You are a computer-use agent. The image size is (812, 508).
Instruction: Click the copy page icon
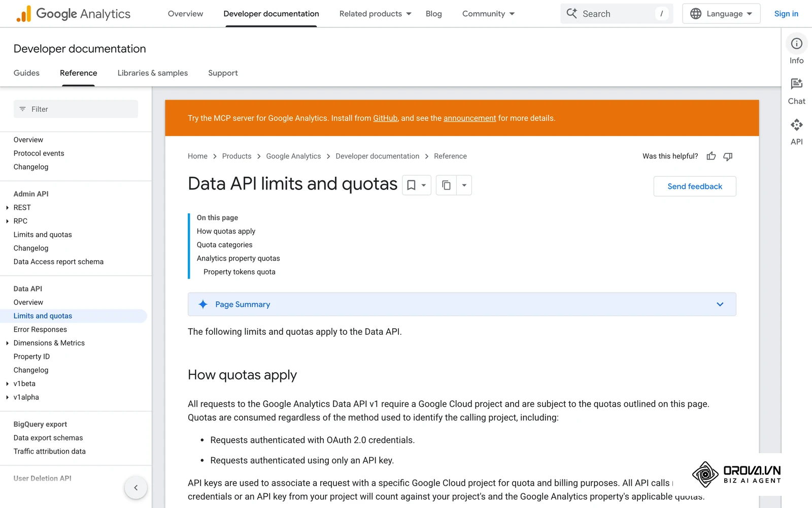(x=446, y=185)
